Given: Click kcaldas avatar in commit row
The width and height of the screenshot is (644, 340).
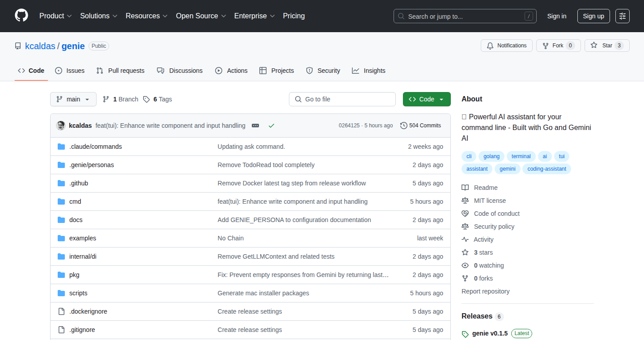Looking at the screenshot, I should tap(60, 126).
